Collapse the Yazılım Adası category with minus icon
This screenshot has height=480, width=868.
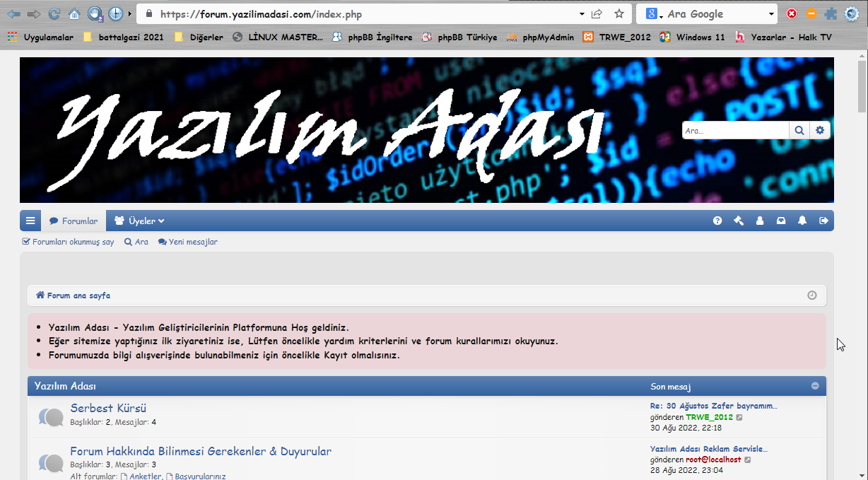click(815, 386)
